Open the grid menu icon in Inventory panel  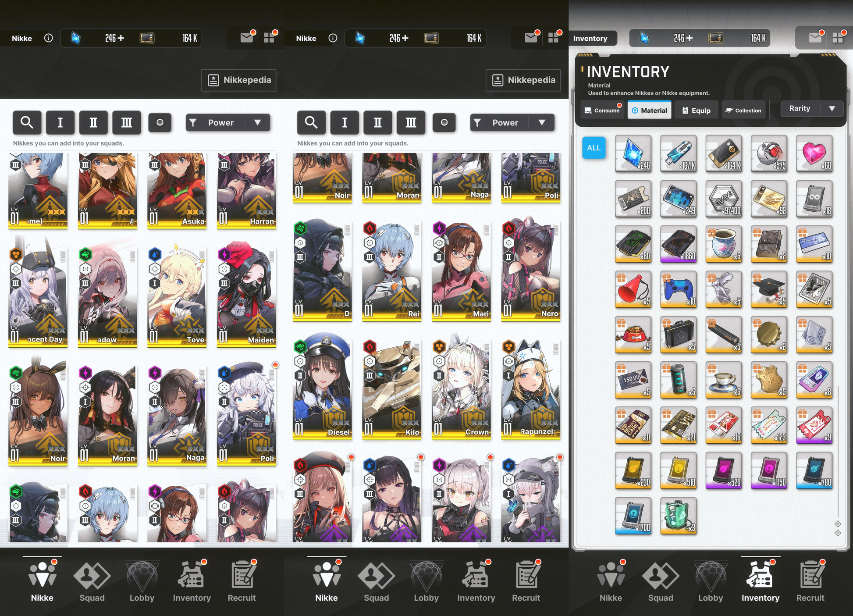838,38
